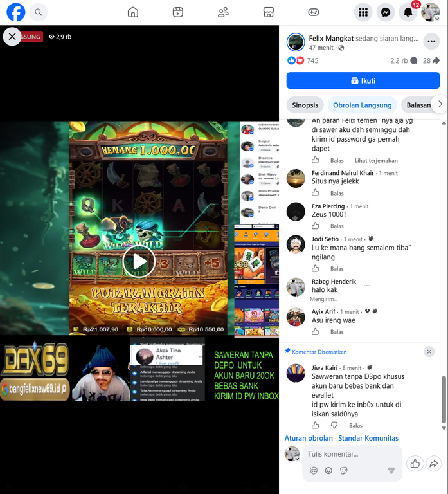Open the emoji picker in comment box

(x=328, y=471)
